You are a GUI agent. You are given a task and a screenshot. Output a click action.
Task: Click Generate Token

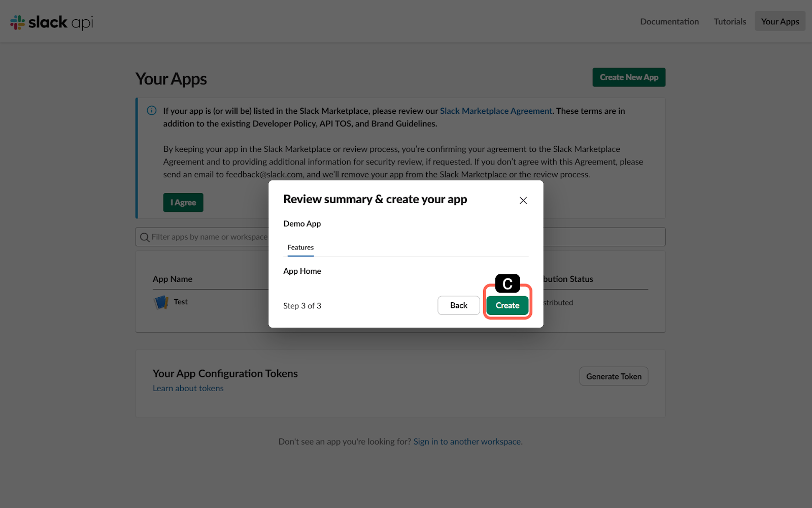(614, 376)
